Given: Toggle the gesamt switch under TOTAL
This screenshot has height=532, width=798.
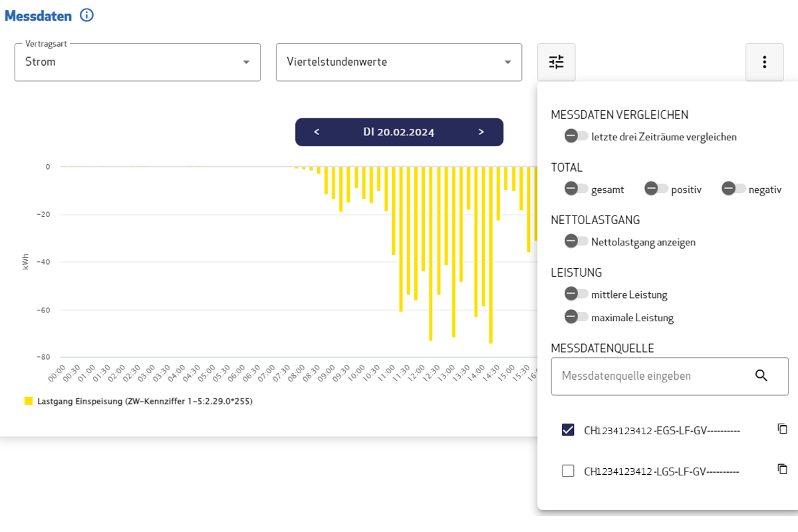Looking at the screenshot, I should 575,188.
